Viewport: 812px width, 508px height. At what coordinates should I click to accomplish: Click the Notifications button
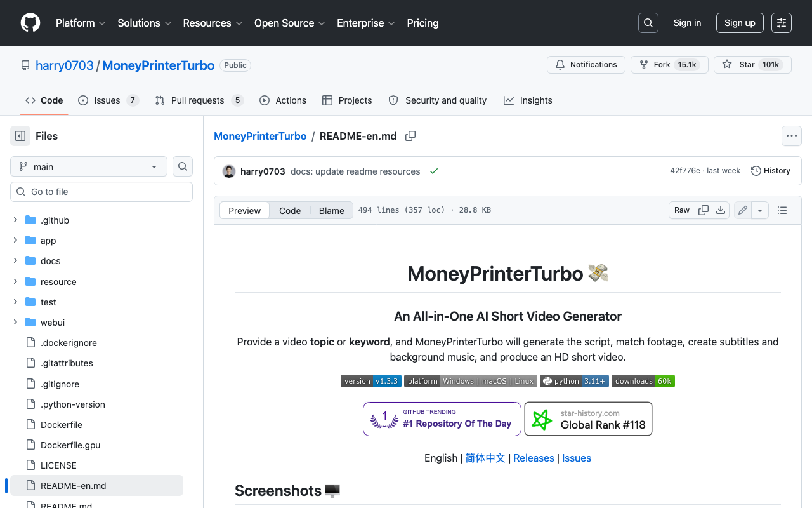[586, 65]
